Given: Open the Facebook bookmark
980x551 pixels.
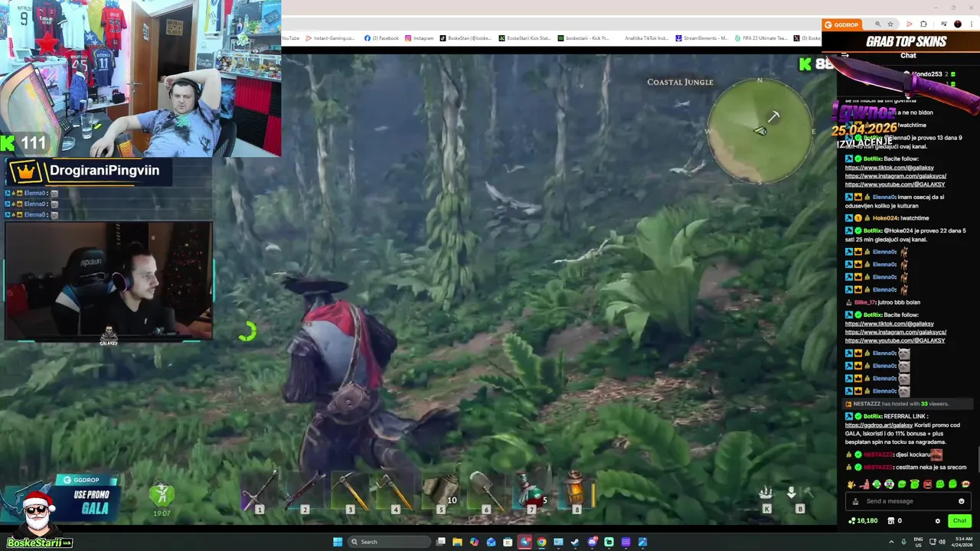Looking at the screenshot, I should tap(381, 38).
